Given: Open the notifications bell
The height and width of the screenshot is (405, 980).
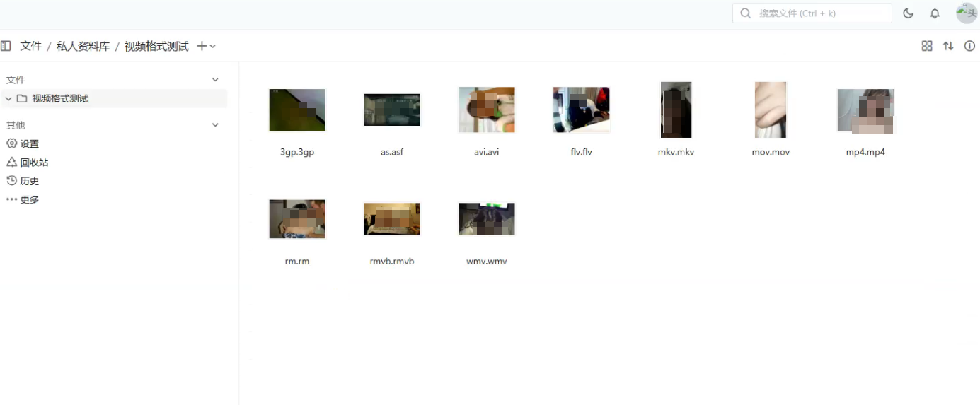Looking at the screenshot, I should [x=935, y=13].
